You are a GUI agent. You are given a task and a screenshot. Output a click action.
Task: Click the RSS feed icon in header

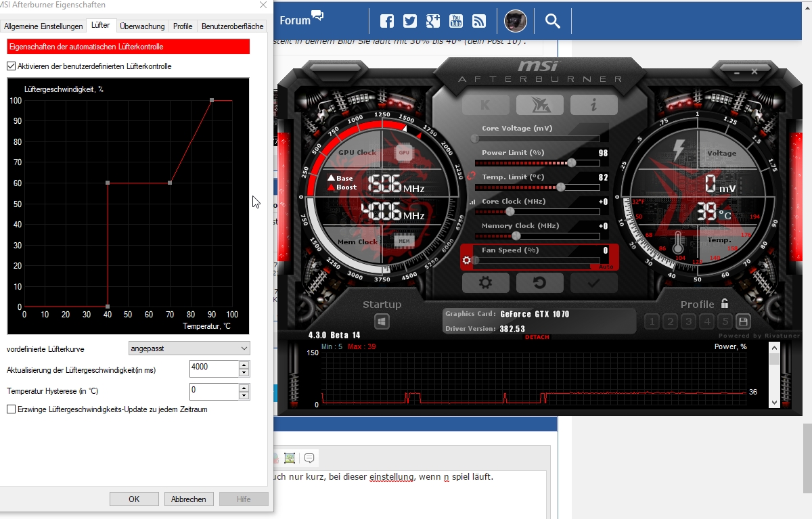(x=479, y=21)
